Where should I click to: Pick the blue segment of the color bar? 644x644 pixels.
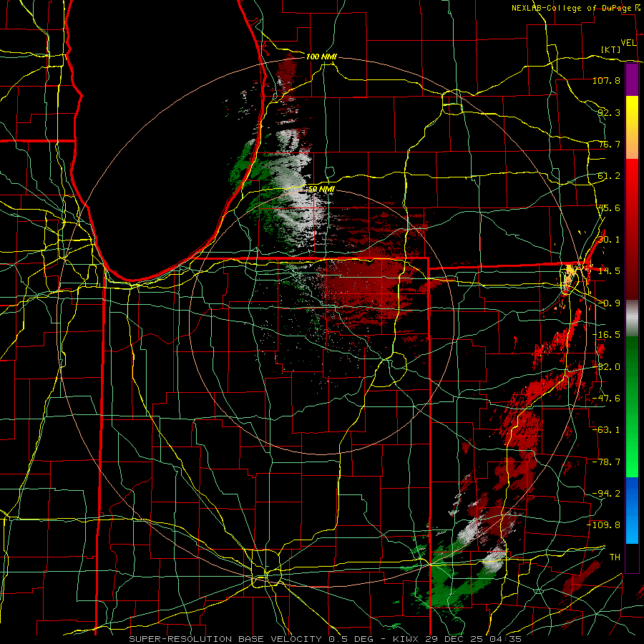tap(632, 510)
